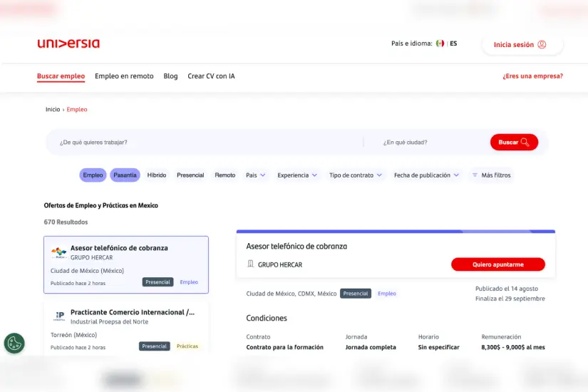The width and height of the screenshot is (588, 392).
Task: Toggle the Empleo filter chip
Action: pyautogui.click(x=93, y=175)
